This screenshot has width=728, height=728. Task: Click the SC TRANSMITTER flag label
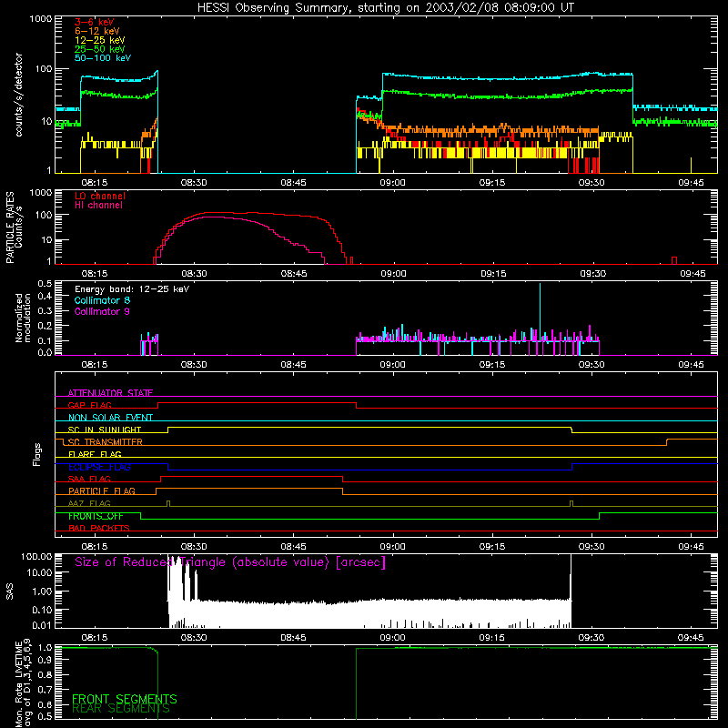point(106,442)
